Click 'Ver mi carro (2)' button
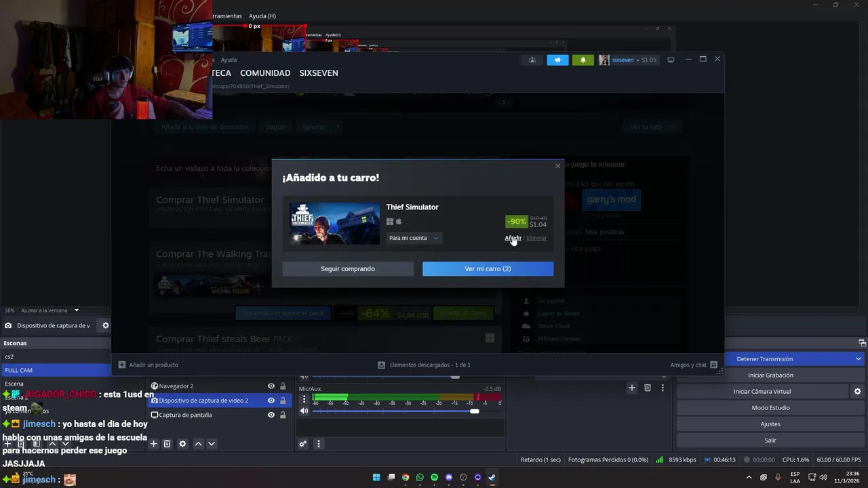The height and width of the screenshot is (488, 868). (488, 269)
